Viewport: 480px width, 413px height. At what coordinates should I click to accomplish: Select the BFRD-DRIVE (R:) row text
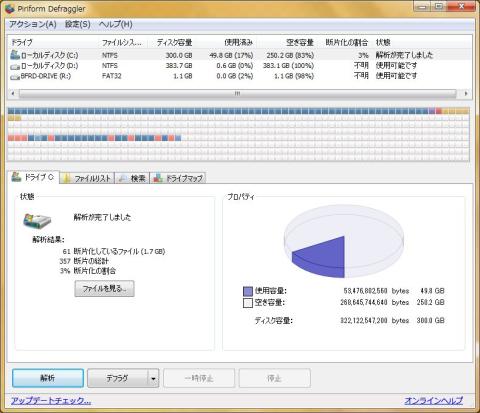coord(46,76)
